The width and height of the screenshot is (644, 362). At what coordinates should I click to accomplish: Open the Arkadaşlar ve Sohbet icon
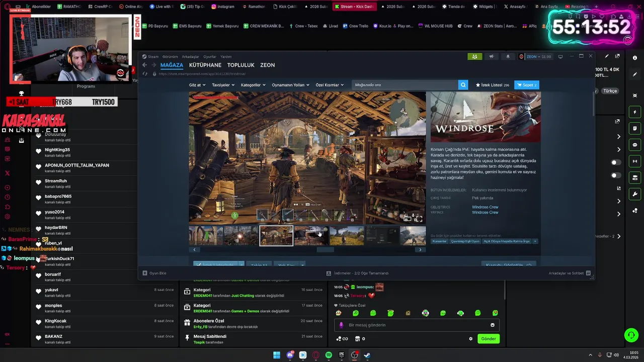tap(588, 273)
